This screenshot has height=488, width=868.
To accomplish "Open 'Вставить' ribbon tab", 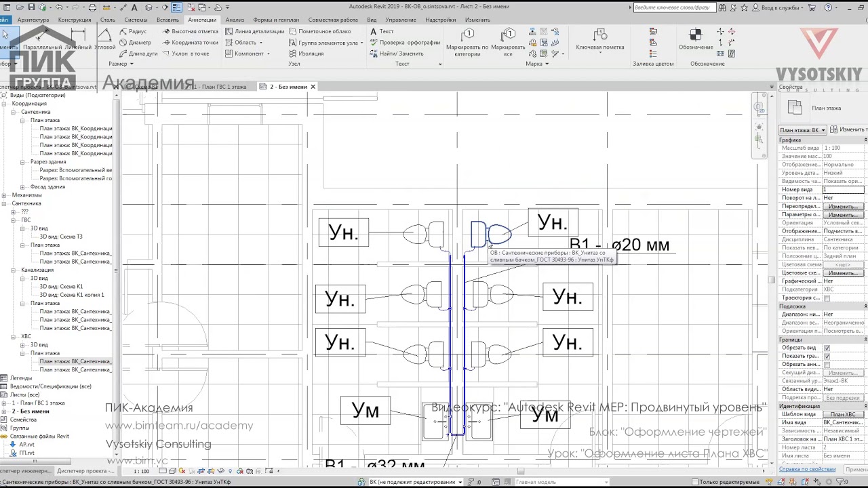I will [167, 20].
